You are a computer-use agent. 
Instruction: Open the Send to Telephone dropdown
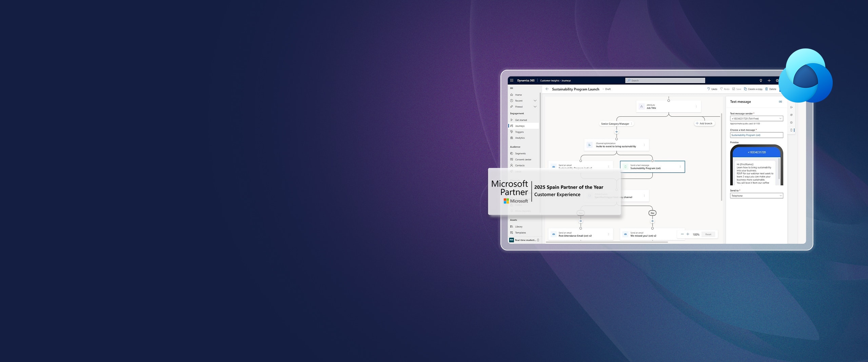756,196
